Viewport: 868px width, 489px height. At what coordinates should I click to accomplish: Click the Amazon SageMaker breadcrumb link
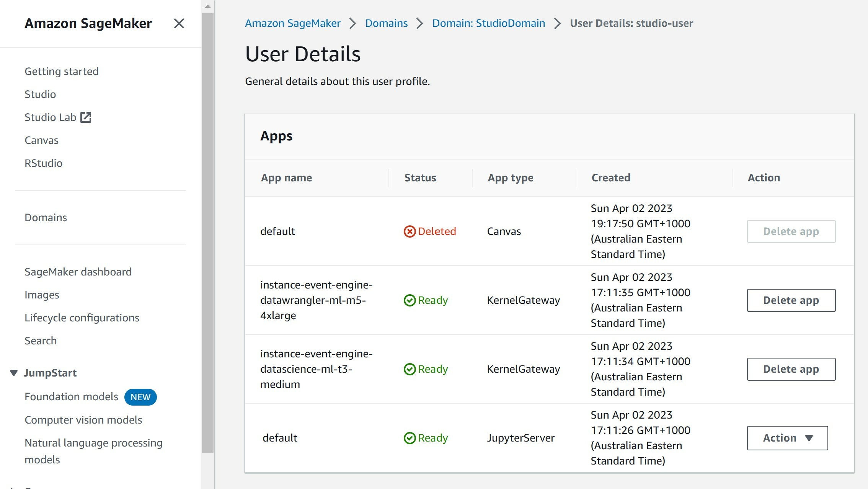pos(292,23)
